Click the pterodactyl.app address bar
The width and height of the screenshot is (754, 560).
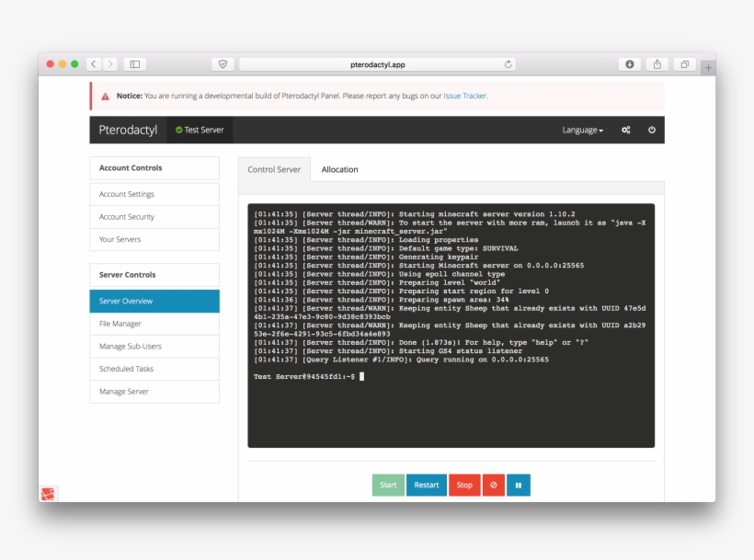(378, 64)
